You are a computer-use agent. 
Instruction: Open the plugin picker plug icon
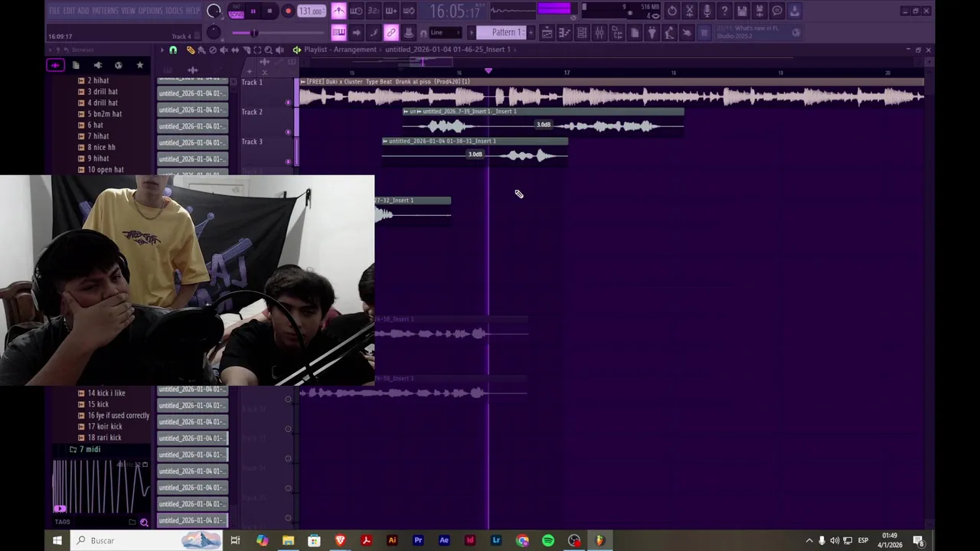point(652,32)
